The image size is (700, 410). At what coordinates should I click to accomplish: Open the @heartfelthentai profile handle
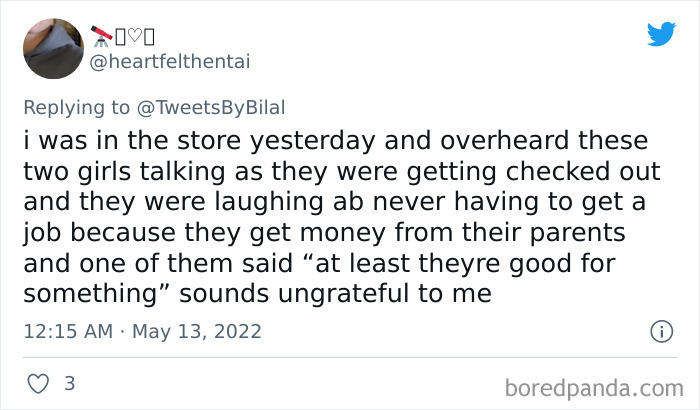tap(171, 62)
